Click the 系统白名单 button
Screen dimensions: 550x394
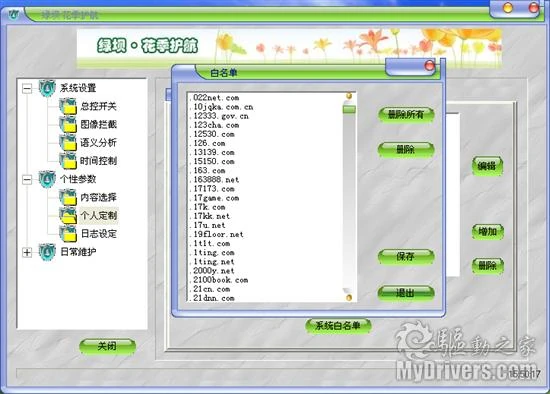point(338,326)
